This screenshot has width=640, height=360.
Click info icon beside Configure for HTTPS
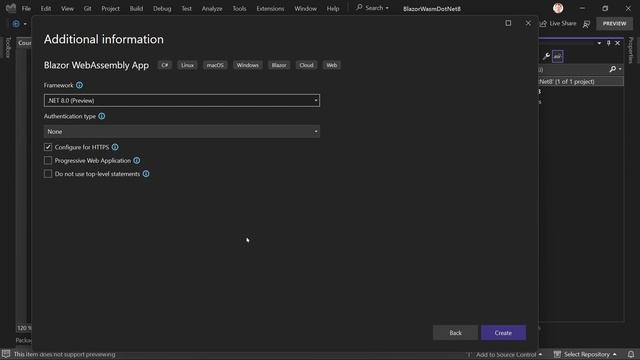pos(115,147)
